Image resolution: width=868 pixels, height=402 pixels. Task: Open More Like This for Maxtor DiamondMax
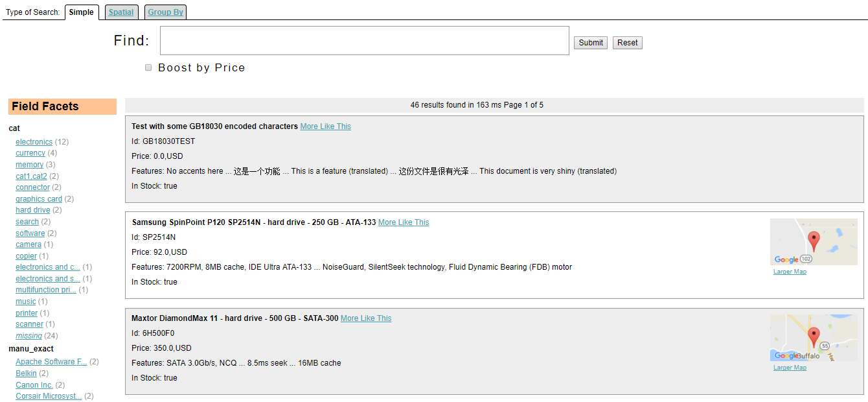coord(366,318)
